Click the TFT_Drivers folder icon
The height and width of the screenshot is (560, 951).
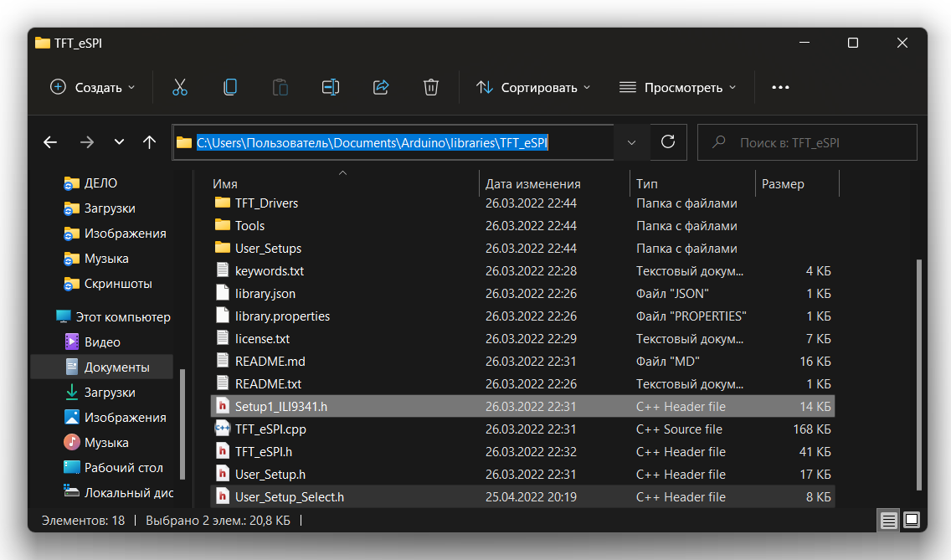223,203
